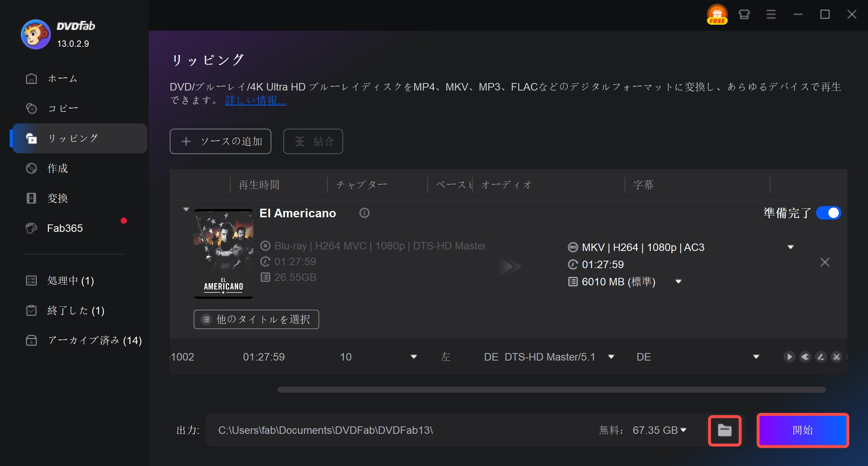Click the horizontal scrollbar under the list
Image resolution: width=868 pixels, height=466 pixels.
click(551, 390)
